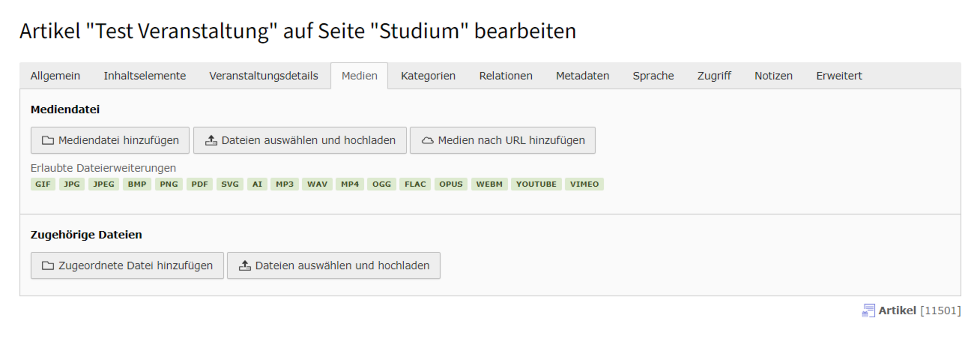Screen dimensions: 980x345
Task: Click upload icon in Mediendatei section's Dateien auswählen button
Action: [x=211, y=140]
